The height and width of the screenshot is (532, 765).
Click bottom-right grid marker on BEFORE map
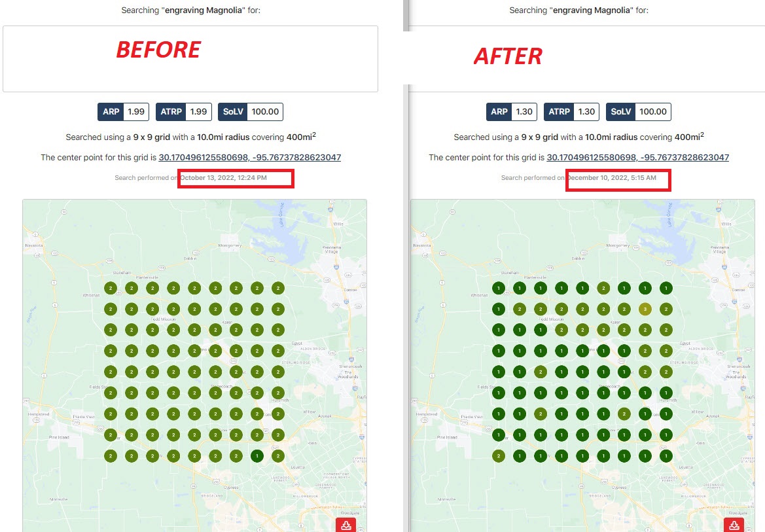[278, 456]
